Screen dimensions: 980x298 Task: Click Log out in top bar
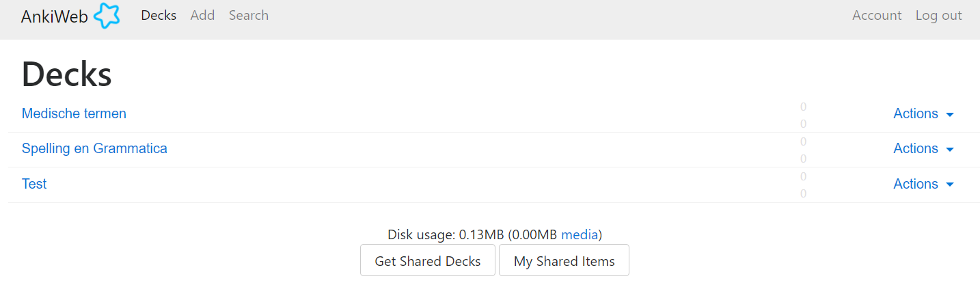click(938, 15)
